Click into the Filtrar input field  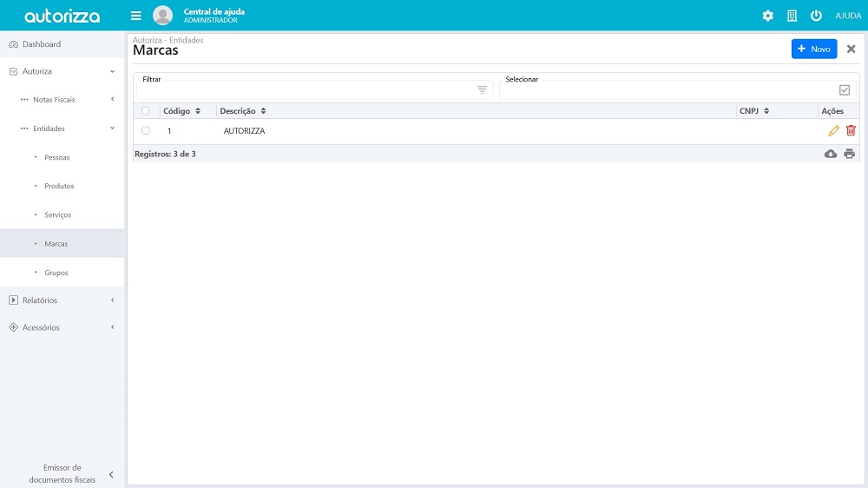(304, 90)
